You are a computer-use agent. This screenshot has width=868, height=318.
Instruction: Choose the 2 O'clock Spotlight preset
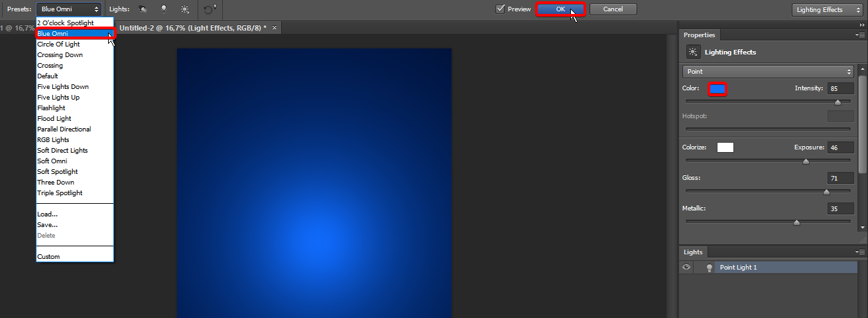[x=74, y=23]
